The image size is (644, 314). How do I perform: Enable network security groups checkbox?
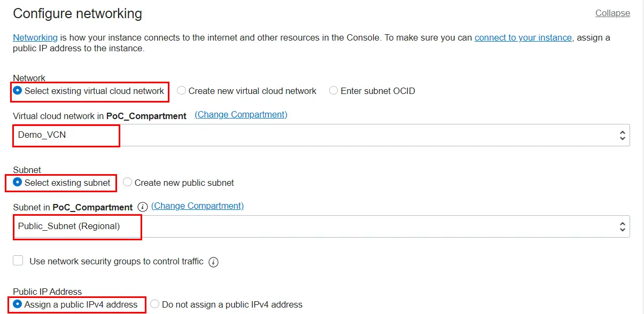pos(18,261)
